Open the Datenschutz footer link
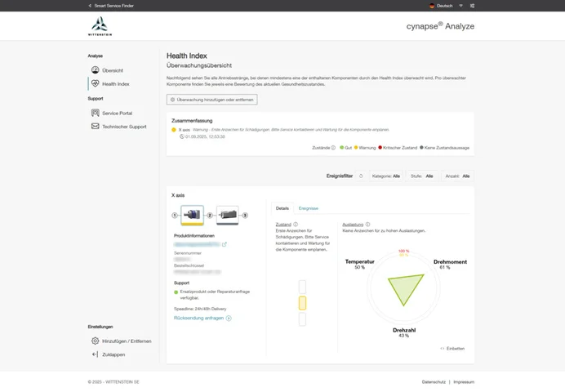Viewport: 565px width, 392px height. click(434, 382)
